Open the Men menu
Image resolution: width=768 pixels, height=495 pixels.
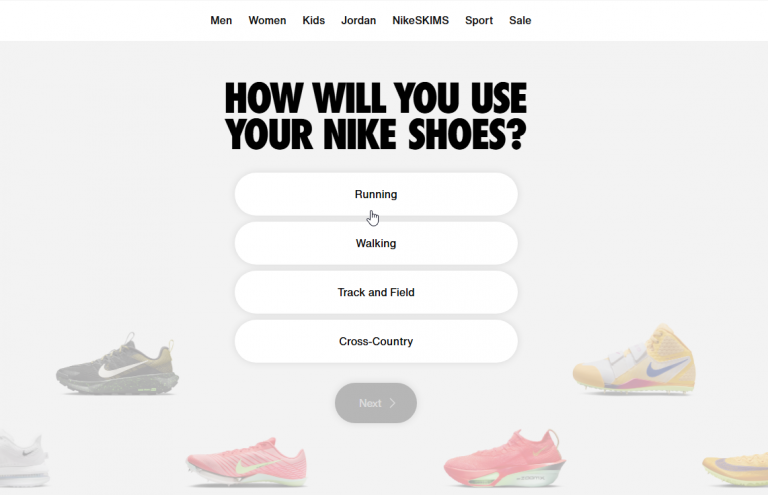coord(221,21)
